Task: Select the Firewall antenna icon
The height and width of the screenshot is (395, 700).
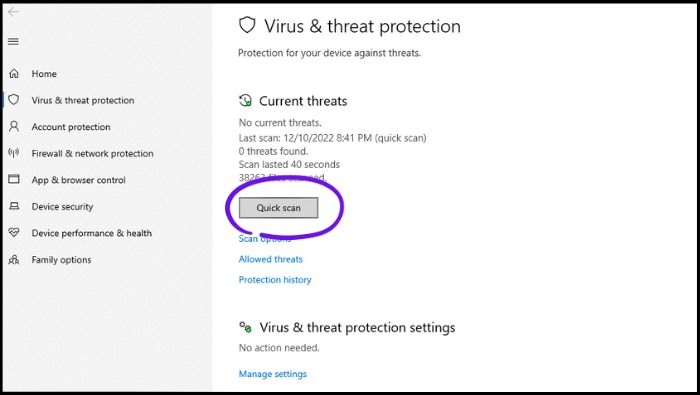Action: (14, 153)
